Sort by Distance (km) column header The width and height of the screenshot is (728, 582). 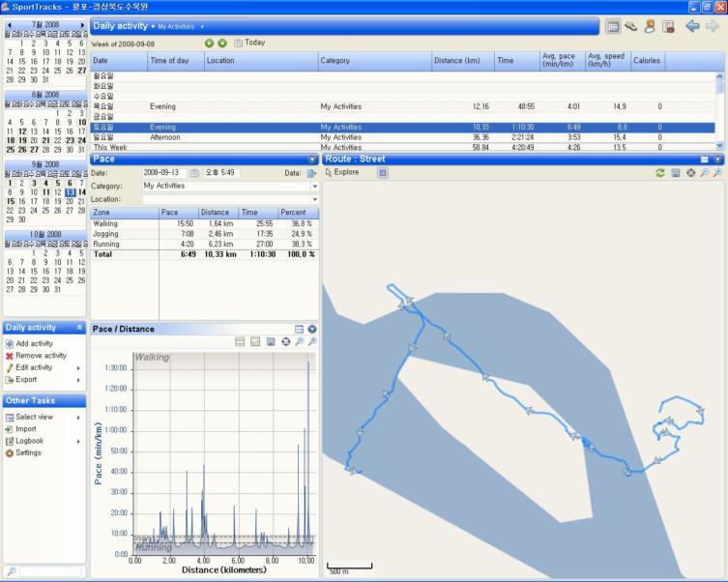point(462,61)
